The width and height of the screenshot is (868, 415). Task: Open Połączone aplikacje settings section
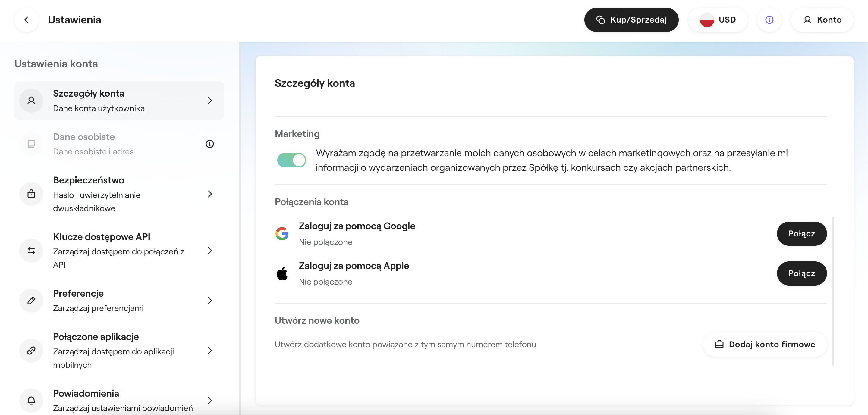click(x=119, y=350)
